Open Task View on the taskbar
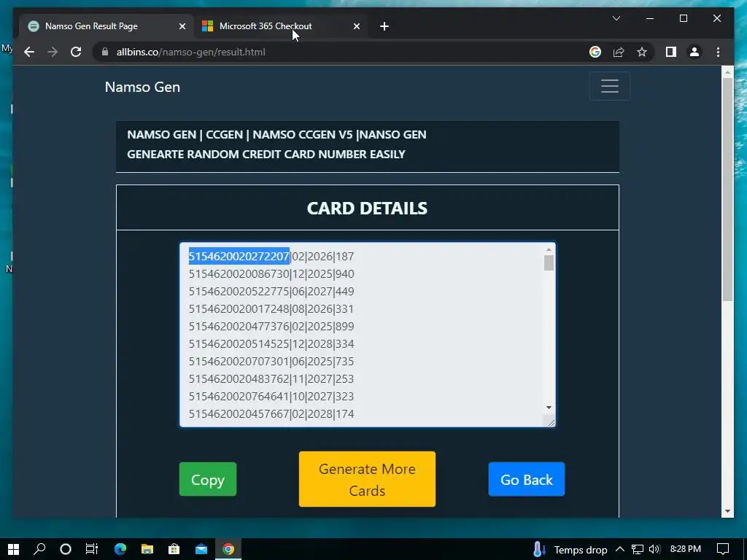The width and height of the screenshot is (747, 560). [x=92, y=549]
